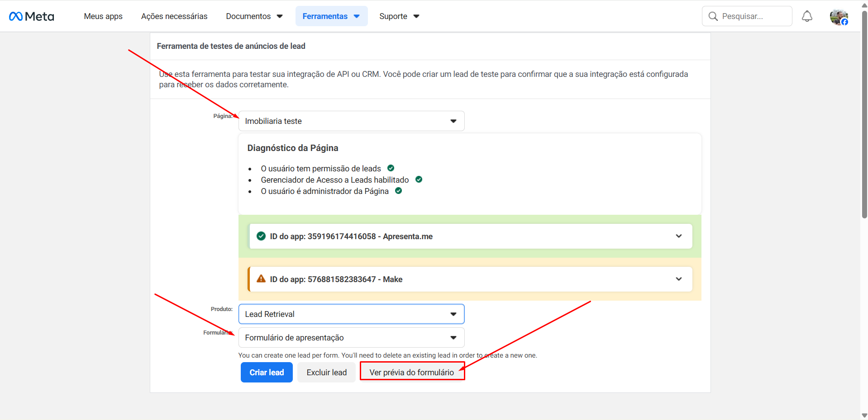This screenshot has width=868, height=420.
Task: Click the text ID do app: 576881582383647 - Make
Action: 336,279
